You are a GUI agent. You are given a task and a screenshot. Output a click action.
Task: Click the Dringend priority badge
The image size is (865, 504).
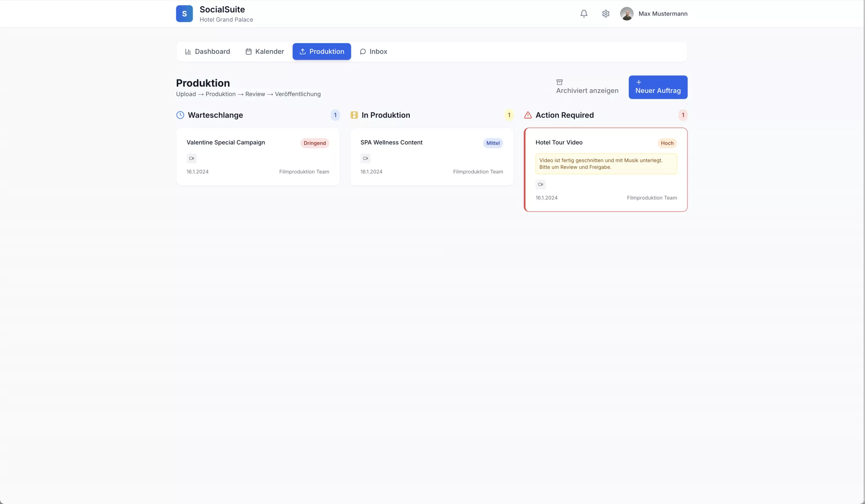pos(315,143)
